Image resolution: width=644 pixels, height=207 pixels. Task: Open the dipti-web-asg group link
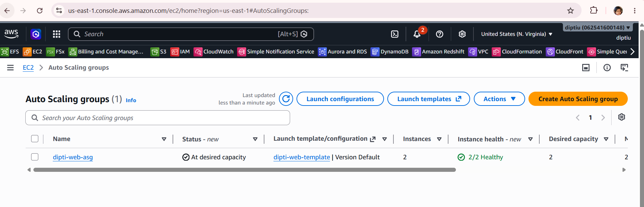coord(73,157)
